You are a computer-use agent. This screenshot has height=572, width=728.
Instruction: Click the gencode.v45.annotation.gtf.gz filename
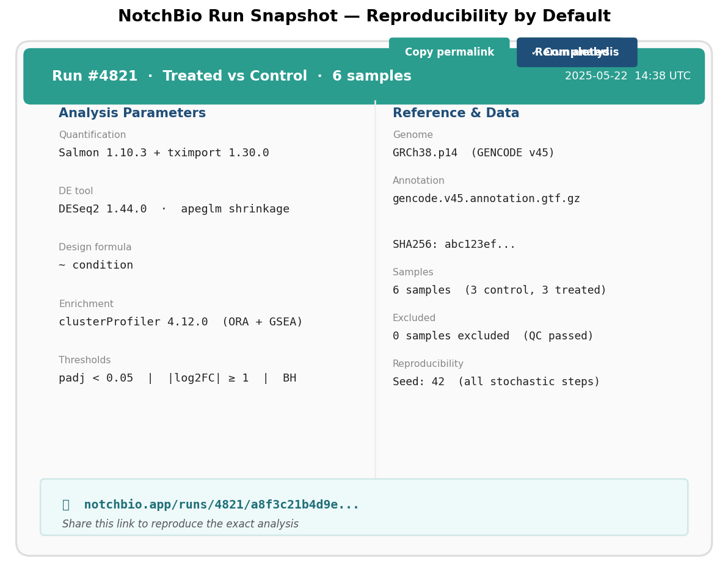[486, 198]
